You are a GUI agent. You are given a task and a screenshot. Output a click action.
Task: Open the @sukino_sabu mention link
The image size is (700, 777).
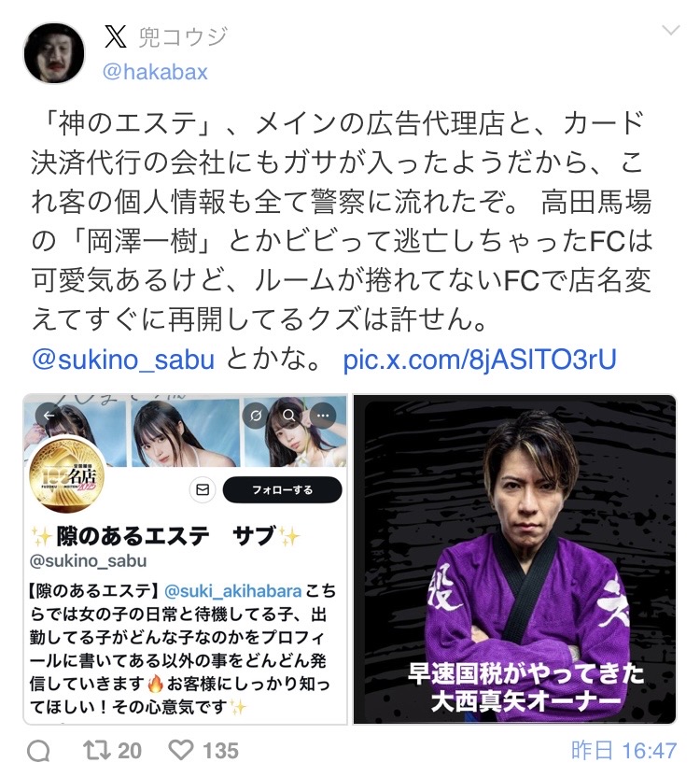pyautogui.click(x=123, y=360)
